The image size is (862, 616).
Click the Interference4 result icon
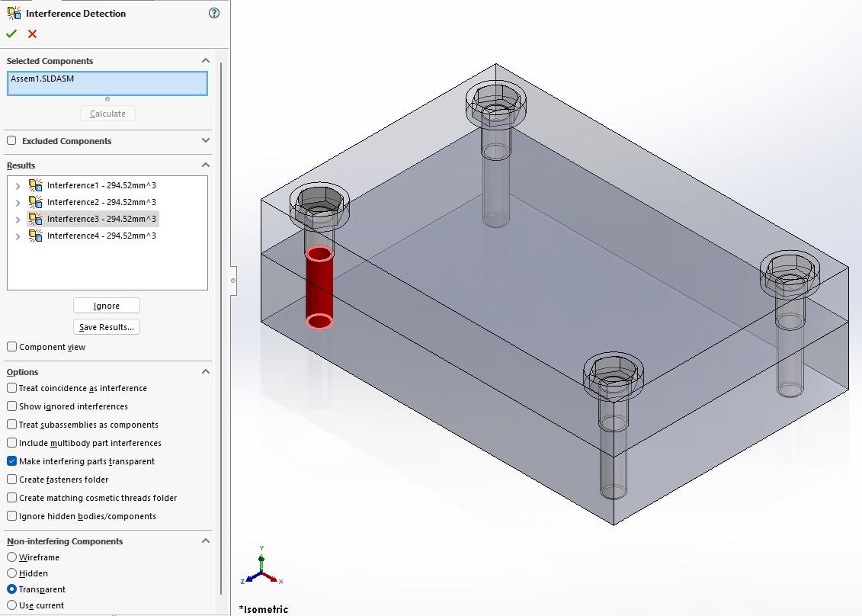(x=36, y=236)
